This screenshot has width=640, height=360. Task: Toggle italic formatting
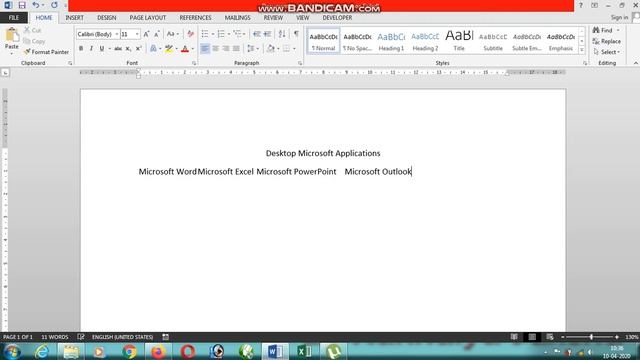click(x=91, y=49)
